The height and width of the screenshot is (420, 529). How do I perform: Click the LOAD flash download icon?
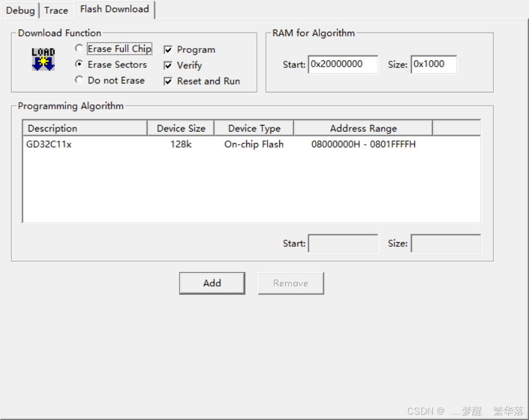coord(43,59)
